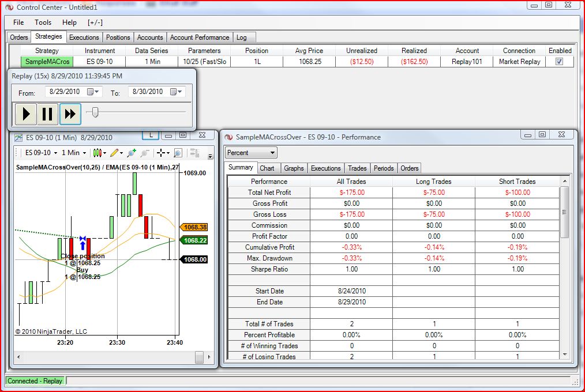The image size is (585, 392).
Task: Expand the drawing tools dropdown arrow
Action: [121, 153]
